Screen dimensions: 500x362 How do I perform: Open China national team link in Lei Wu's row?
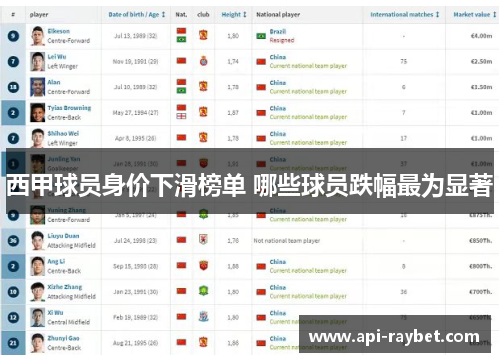[x=278, y=57]
